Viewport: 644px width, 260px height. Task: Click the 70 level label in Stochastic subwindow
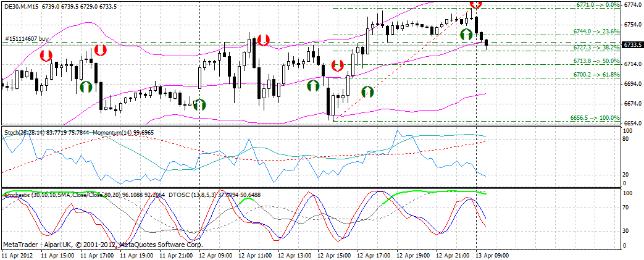click(627, 208)
